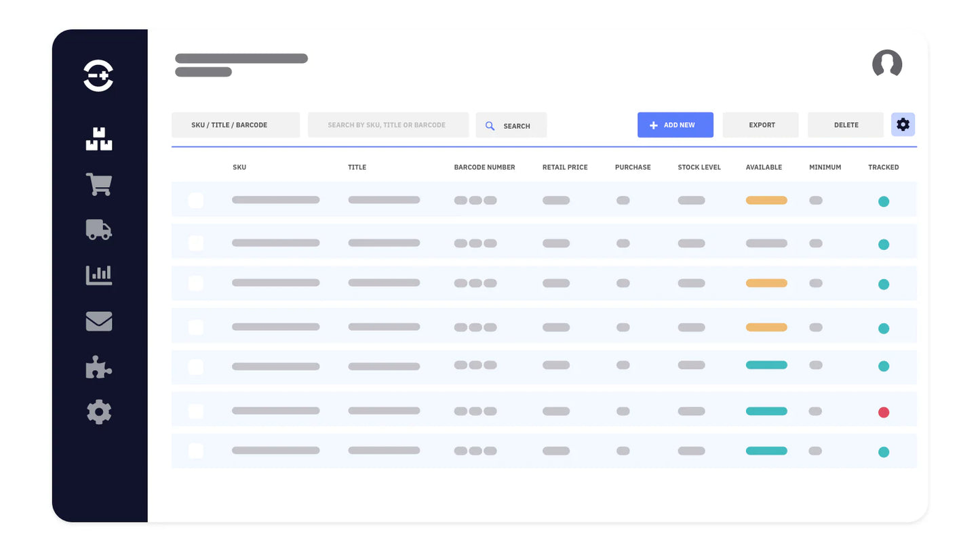Select the puzzle piece integrations icon
Image resolution: width=980 pixels, height=551 pixels.
[98, 367]
